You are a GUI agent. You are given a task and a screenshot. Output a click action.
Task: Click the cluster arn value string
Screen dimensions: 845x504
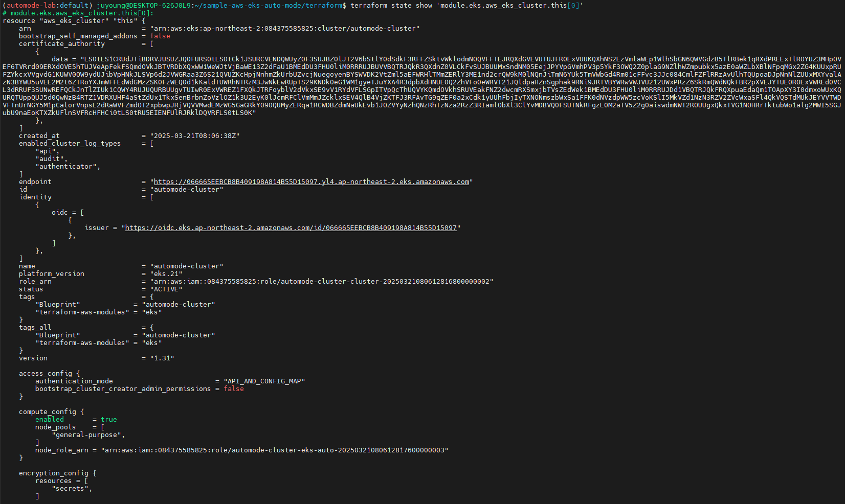point(285,29)
